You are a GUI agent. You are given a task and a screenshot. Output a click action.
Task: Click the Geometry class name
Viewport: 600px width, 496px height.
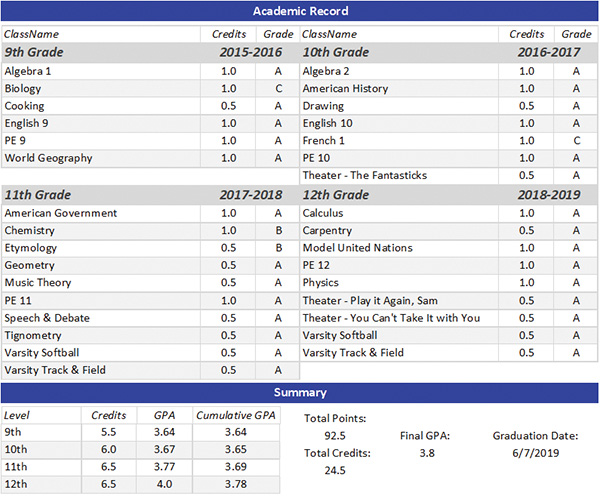tap(29, 265)
